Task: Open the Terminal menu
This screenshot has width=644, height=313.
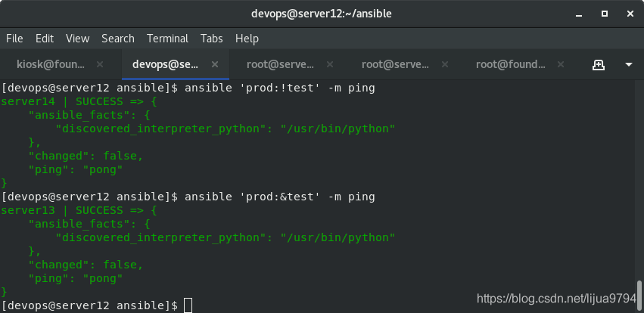Action: pos(167,39)
